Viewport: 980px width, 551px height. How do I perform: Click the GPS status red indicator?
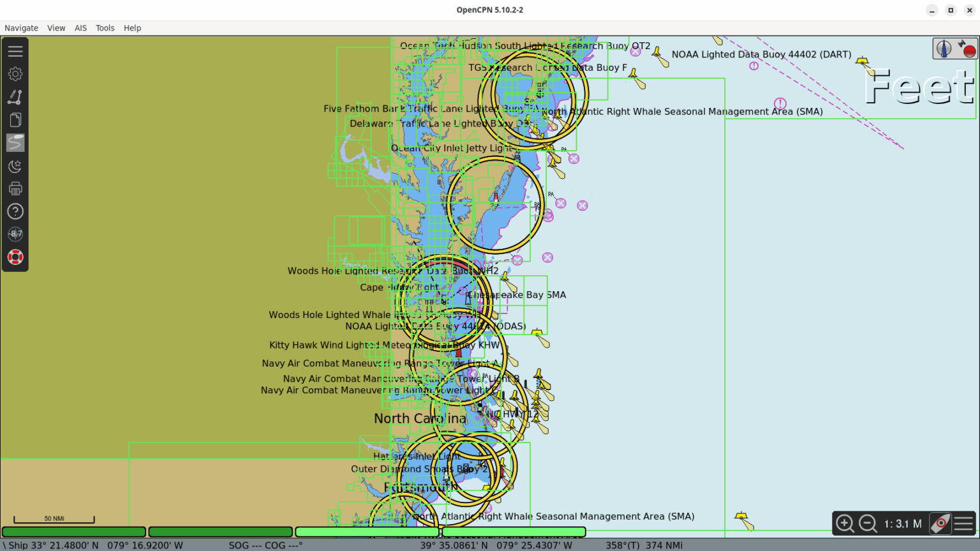click(966, 49)
